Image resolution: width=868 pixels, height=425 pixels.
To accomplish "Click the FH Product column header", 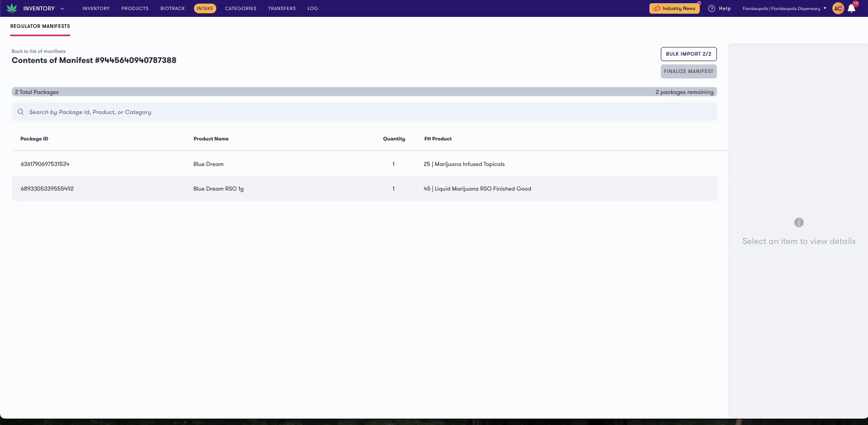I will coord(438,139).
